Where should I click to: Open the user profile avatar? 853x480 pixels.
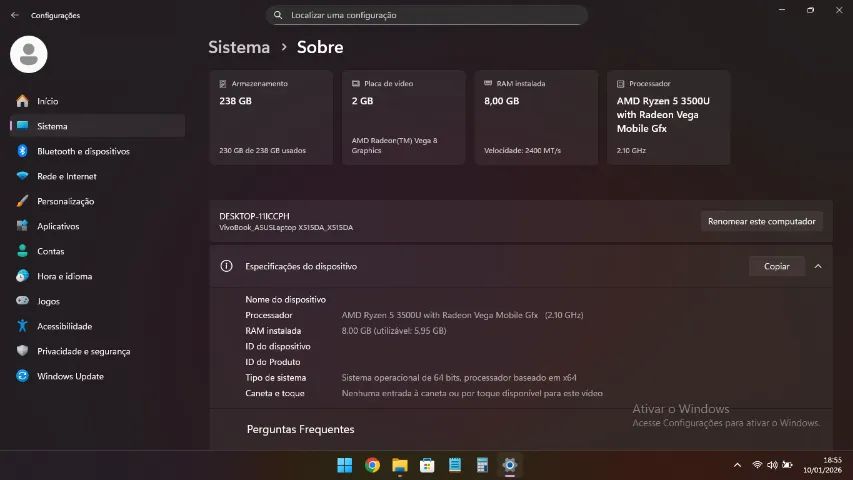click(x=29, y=54)
